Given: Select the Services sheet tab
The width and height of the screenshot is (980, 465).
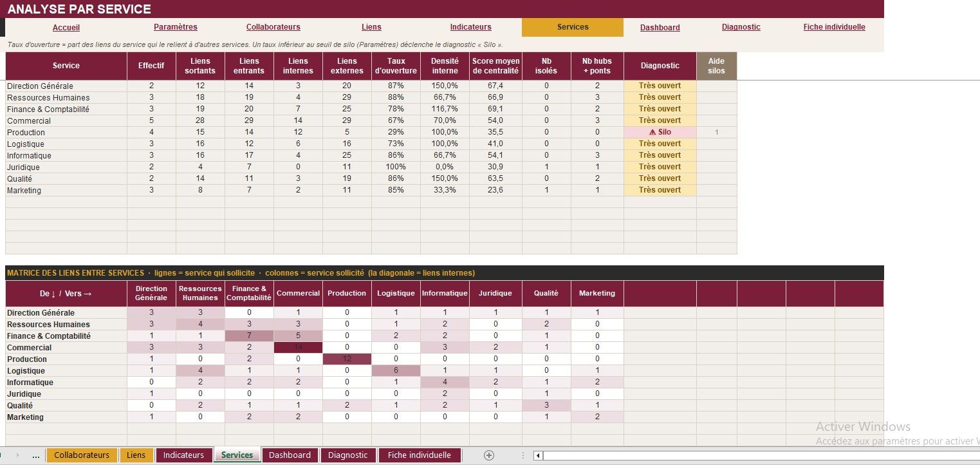Looking at the screenshot, I should coord(237,455).
